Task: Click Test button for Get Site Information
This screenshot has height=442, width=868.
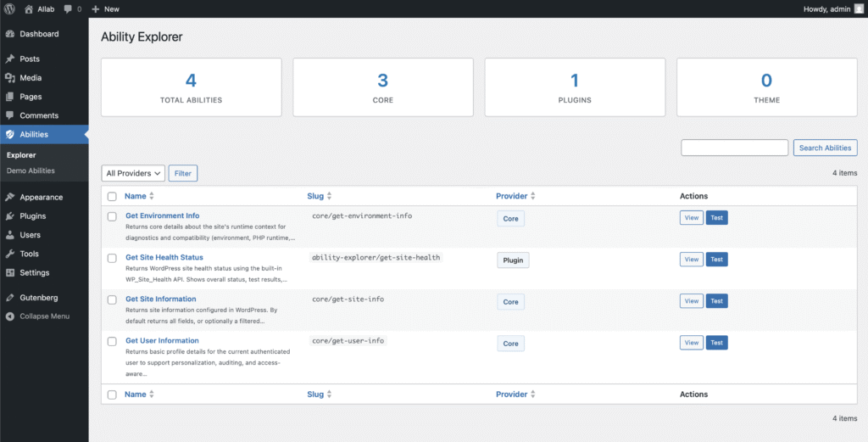Action: 716,301
